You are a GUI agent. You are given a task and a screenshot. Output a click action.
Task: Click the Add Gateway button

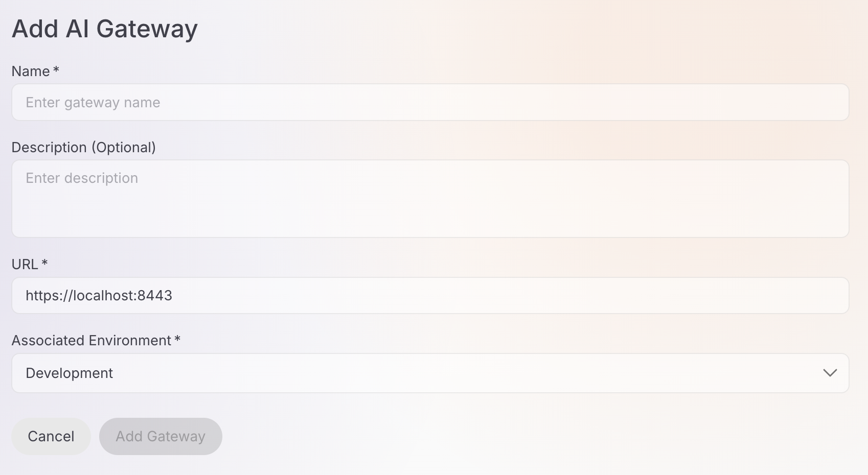161,436
